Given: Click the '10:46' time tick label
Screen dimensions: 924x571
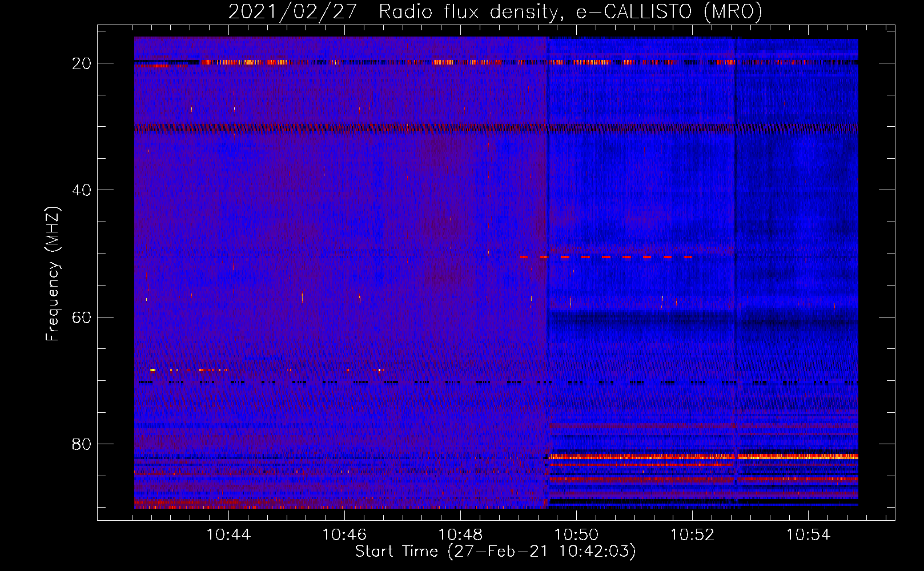Looking at the screenshot, I should pyautogui.click(x=344, y=534).
